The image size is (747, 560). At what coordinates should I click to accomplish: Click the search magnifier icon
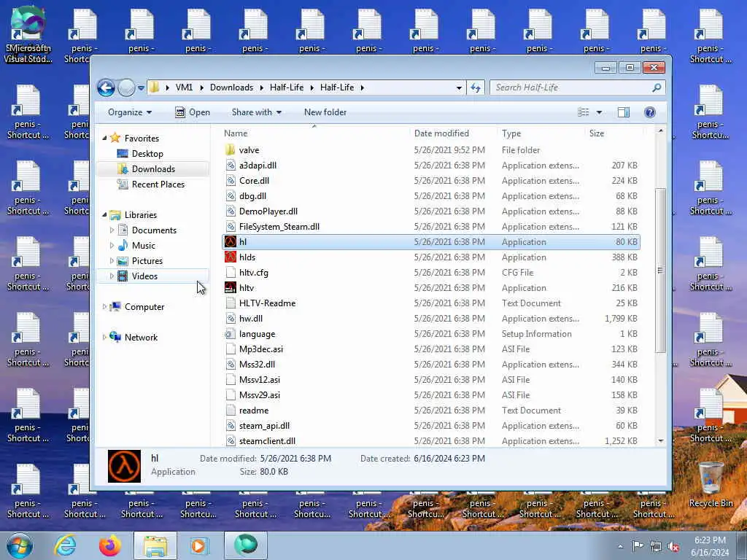coord(657,87)
